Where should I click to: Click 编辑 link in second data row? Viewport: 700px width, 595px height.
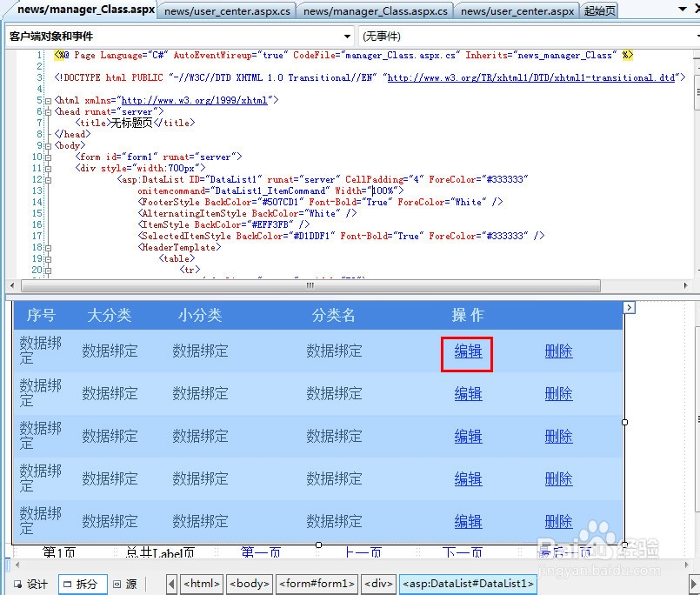click(468, 394)
